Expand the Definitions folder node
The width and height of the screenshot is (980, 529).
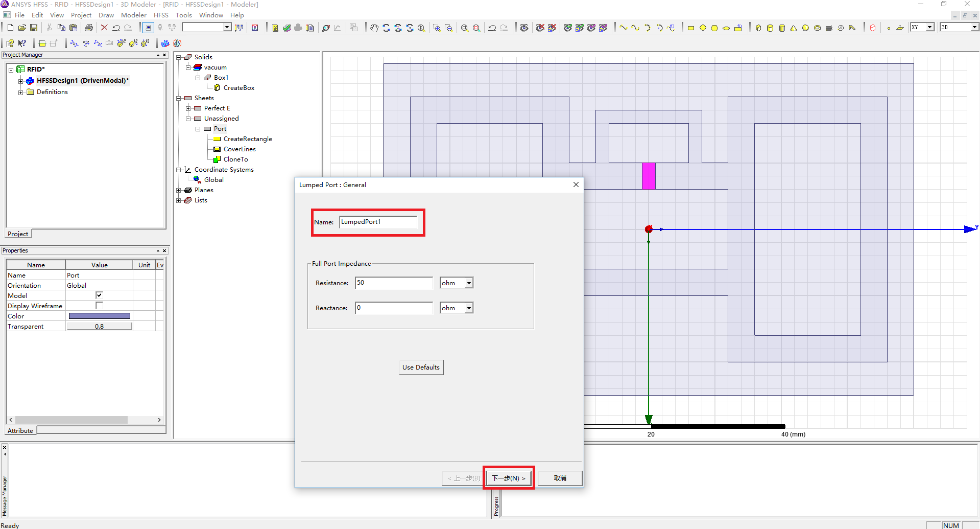coord(20,93)
